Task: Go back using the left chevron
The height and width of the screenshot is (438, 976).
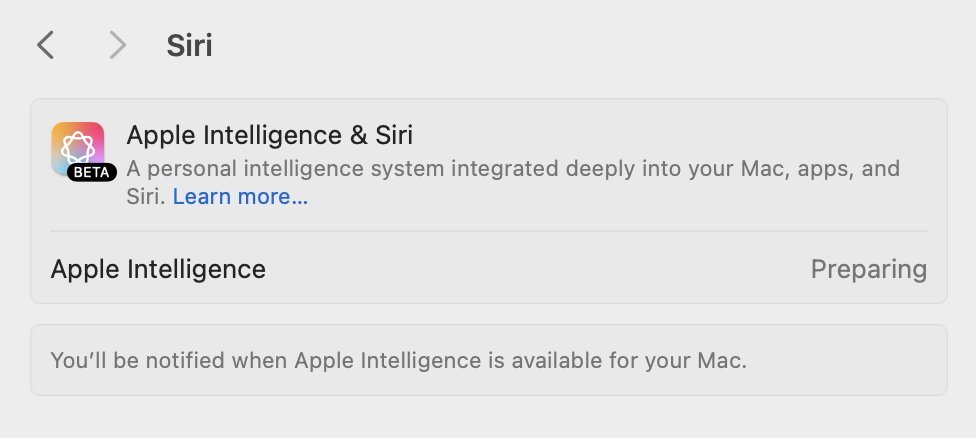Action: click(x=45, y=45)
